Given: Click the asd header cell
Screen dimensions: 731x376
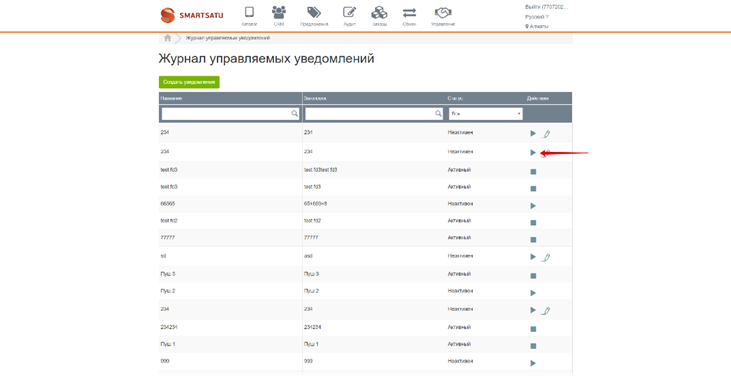Looking at the screenshot, I should (308, 256).
